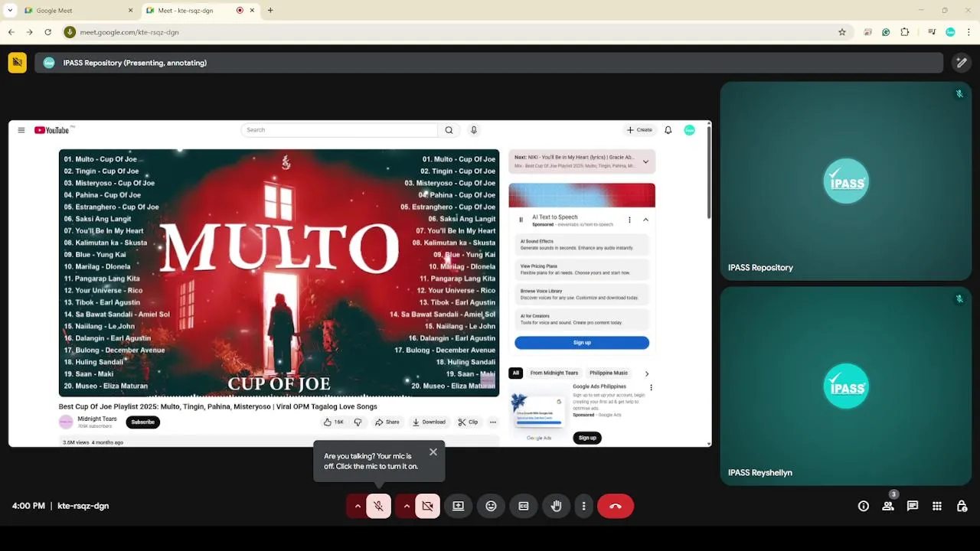Select IPASS Reyshellyn participant tile

point(846,386)
